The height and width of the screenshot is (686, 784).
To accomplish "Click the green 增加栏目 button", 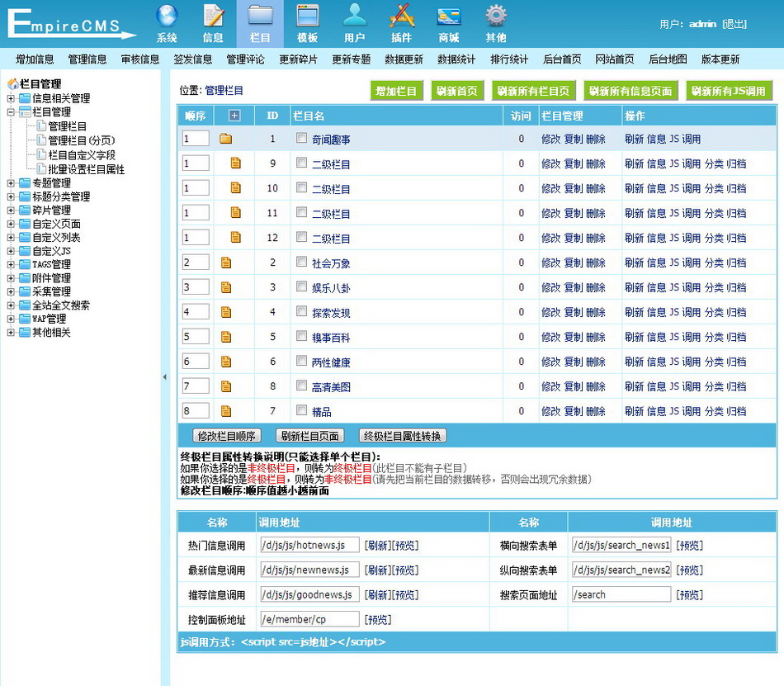I will (x=396, y=91).
